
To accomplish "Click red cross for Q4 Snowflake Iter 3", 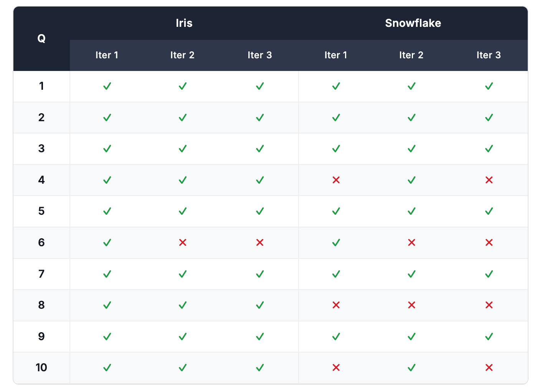I will tap(489, 180).
